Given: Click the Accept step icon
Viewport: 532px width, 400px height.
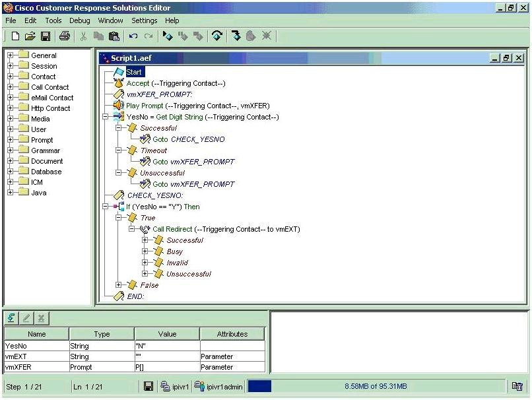Looking at the screenshot, I should 119,83.
